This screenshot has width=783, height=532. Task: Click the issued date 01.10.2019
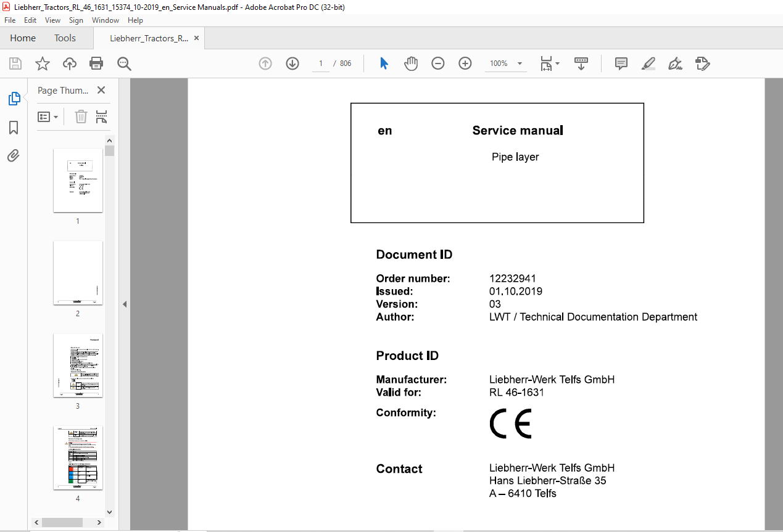[x=516, y=292]
